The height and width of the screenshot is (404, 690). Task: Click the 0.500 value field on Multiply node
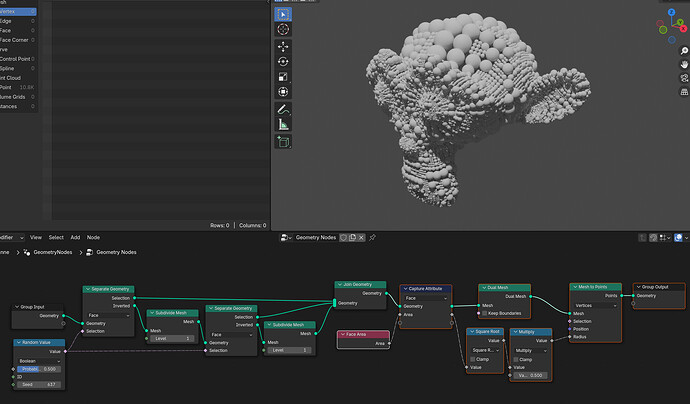[x=531, y=375]
